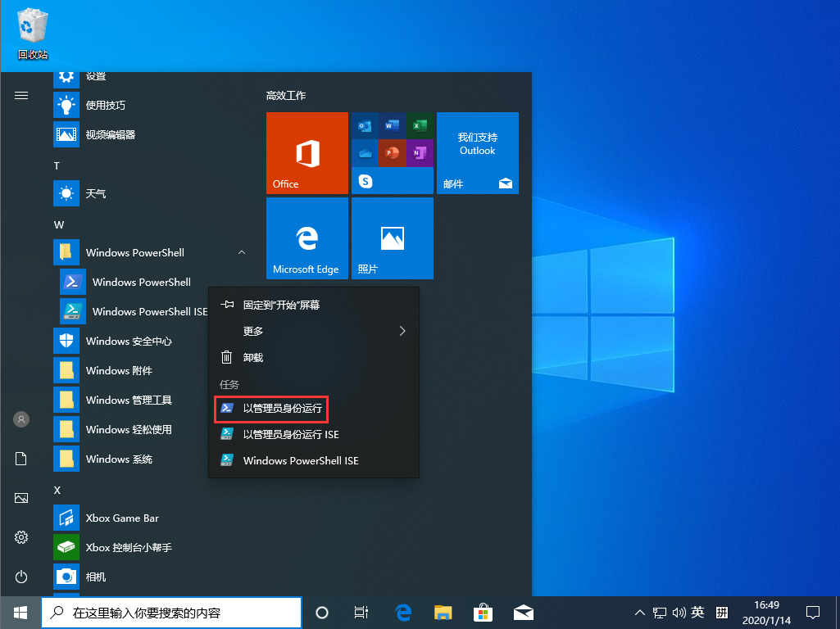Collapse the Windows PowerShell group chevron
The height and width of the screenshot is (629, 840).
pos(242,252)
